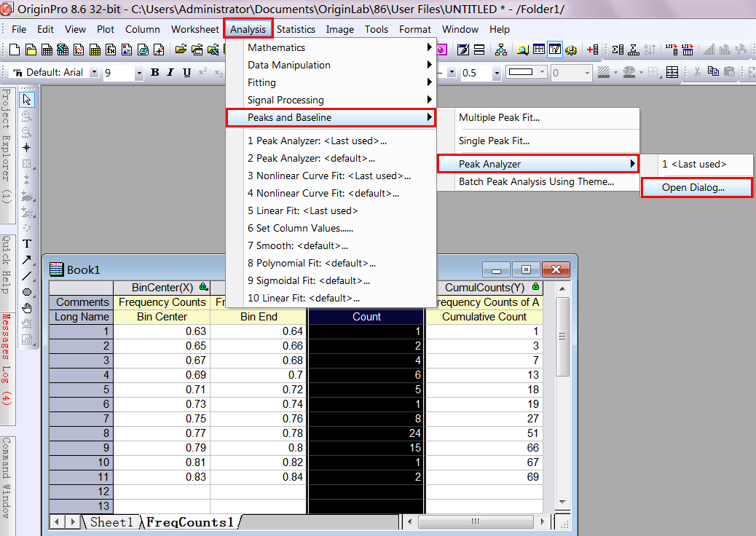Open the font name dropdown
The height and width of the screenshot is (536, 756).
(x=94, y=73)
